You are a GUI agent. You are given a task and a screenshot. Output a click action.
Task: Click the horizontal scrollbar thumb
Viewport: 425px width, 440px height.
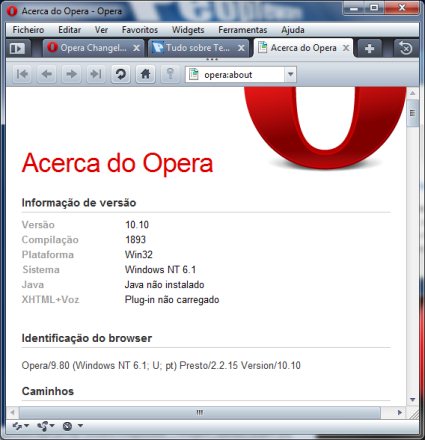[199, 413]
